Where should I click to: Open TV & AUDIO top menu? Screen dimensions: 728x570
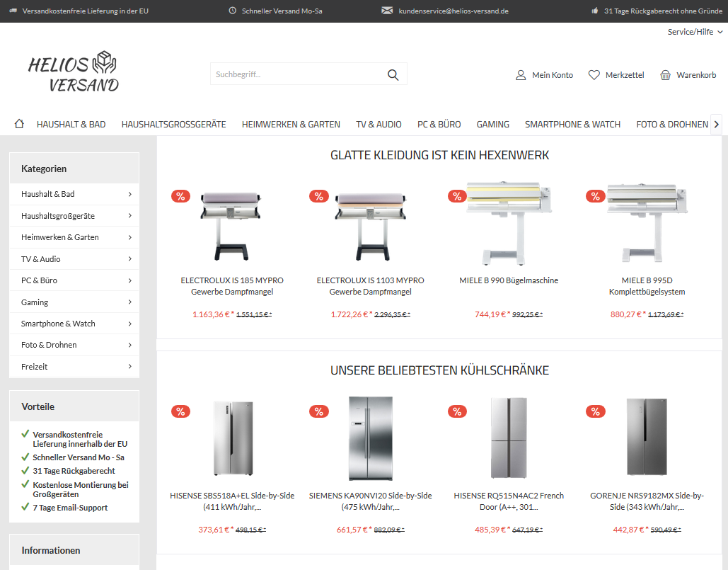point(379,125)
